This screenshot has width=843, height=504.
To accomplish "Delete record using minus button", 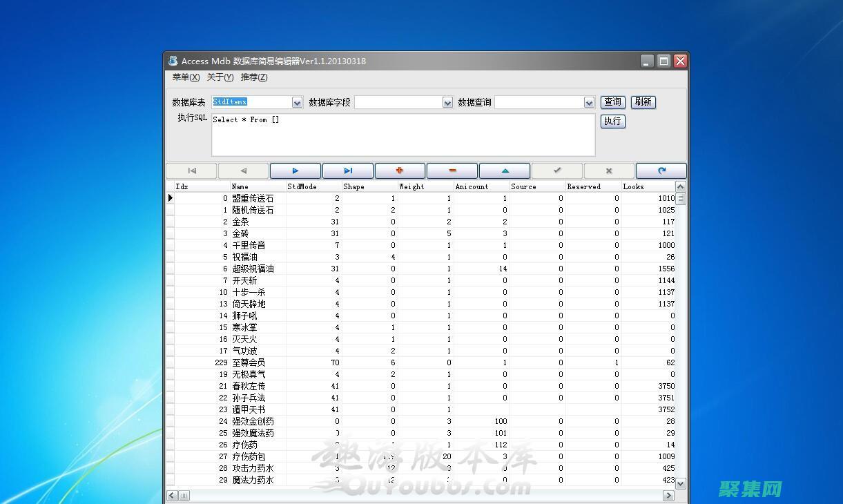I will (x=452, y=171).
